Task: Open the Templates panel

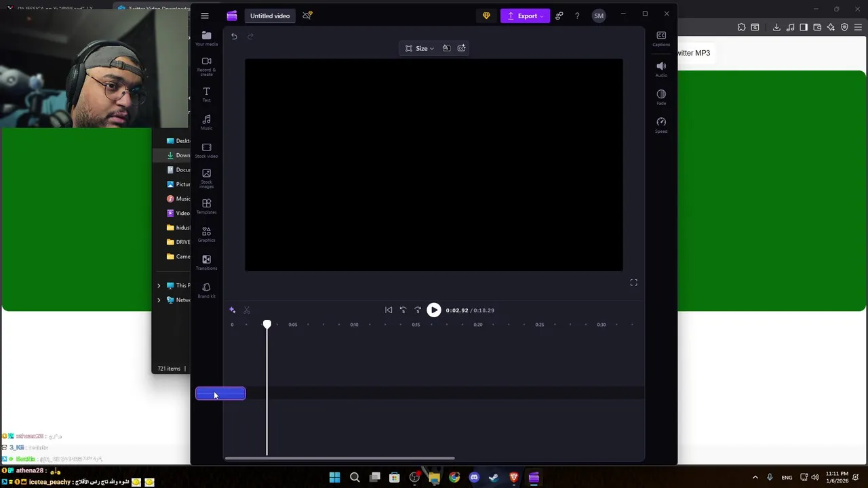Action: coord(207,207)
